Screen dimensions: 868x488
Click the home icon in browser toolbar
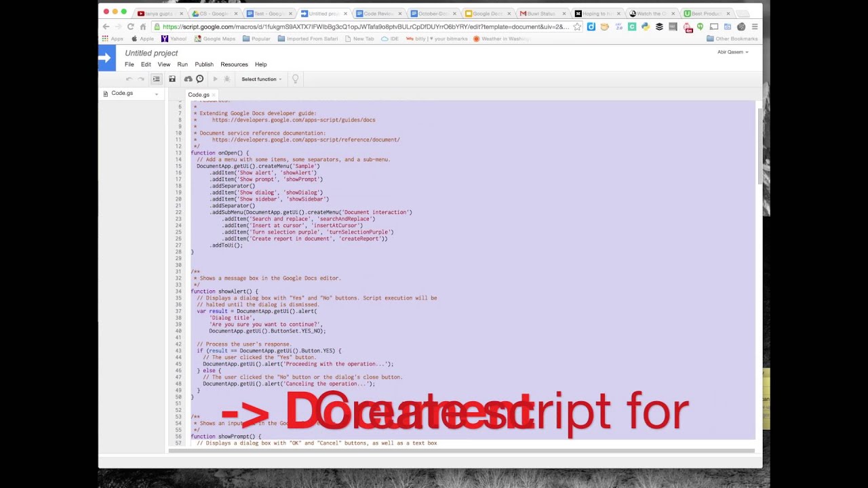pyautogui.click(x=143, y=26)
